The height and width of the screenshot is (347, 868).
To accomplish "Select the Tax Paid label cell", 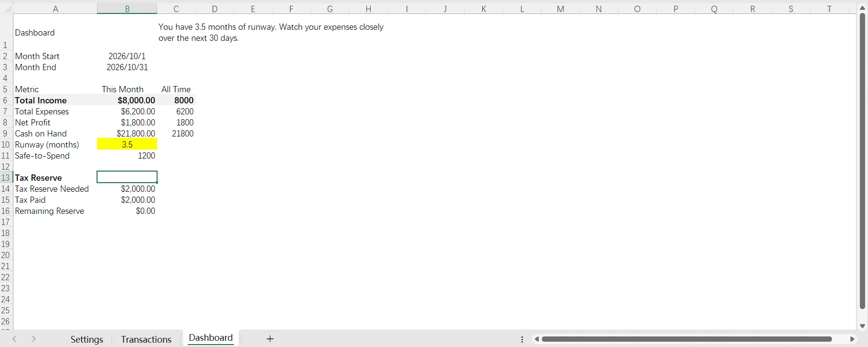I will (55, 200).
